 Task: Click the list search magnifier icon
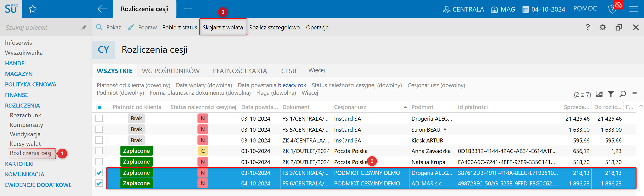[623, 94]
